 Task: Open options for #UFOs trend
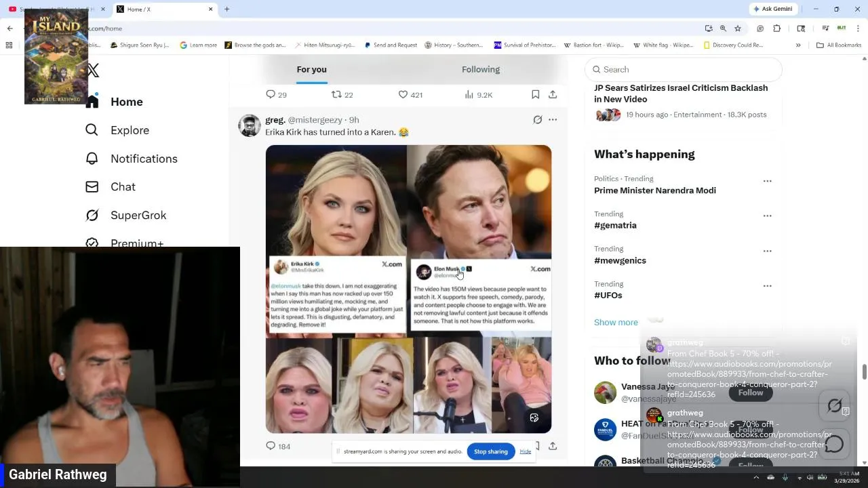click(x=768, y=286)
